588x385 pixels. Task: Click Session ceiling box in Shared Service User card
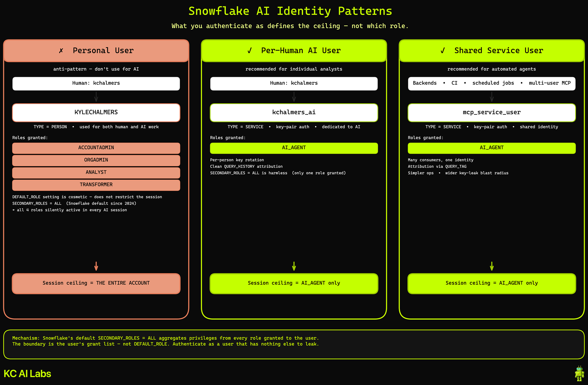click(492, 283)
